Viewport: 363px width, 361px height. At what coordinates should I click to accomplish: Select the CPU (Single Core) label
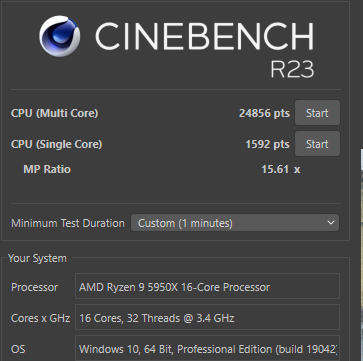[57, 144]
